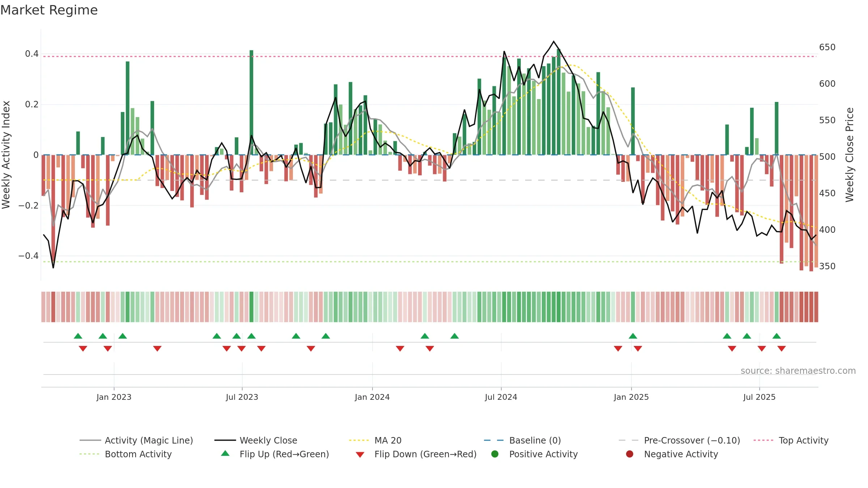Click the −0.4 activity axis tick
The height and width of the screenshot is (488, 868).
click(x=28, y=256)
